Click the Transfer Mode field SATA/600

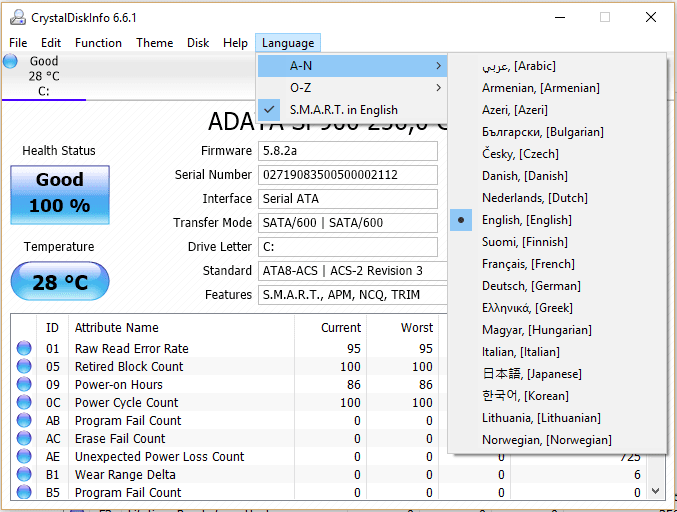pos(348,223)
